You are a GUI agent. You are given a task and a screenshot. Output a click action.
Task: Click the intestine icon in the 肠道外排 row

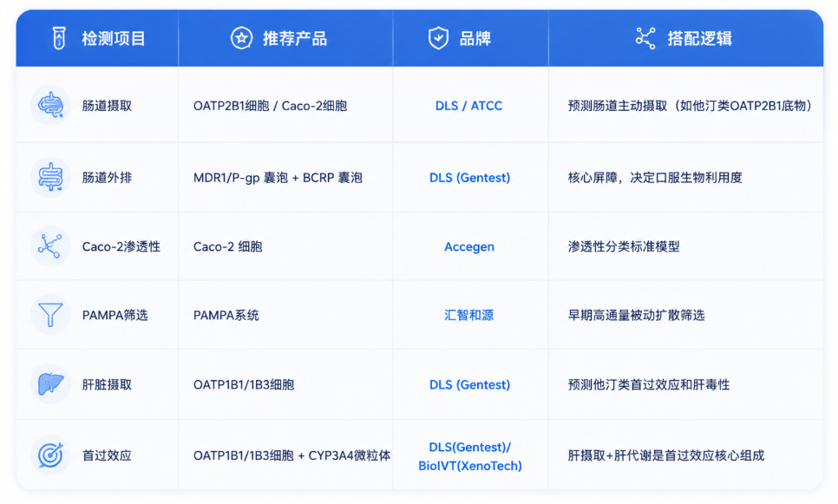50,177
